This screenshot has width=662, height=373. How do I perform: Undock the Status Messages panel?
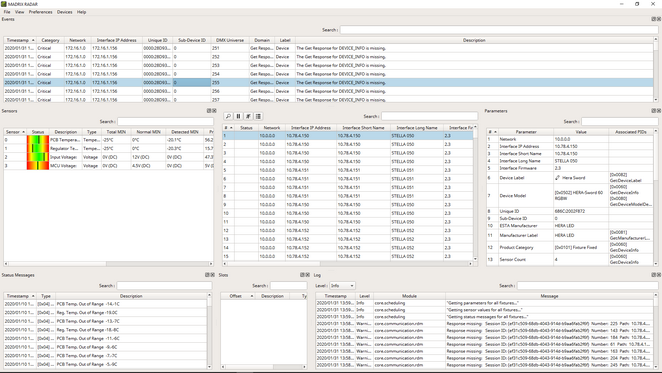(x=207, y=275)
